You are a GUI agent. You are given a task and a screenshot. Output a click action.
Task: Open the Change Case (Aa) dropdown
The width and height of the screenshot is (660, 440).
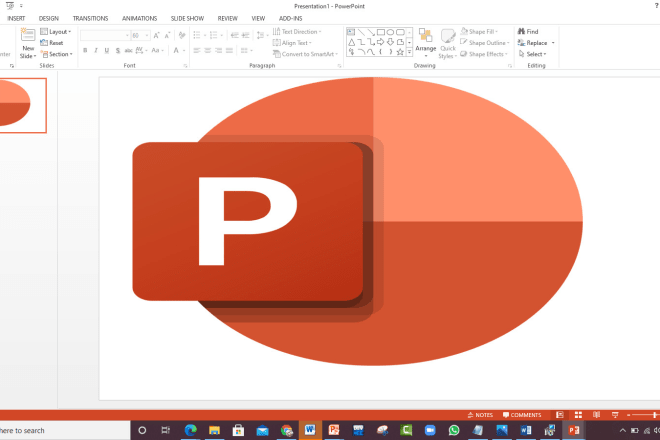click(x=157, y=51)
